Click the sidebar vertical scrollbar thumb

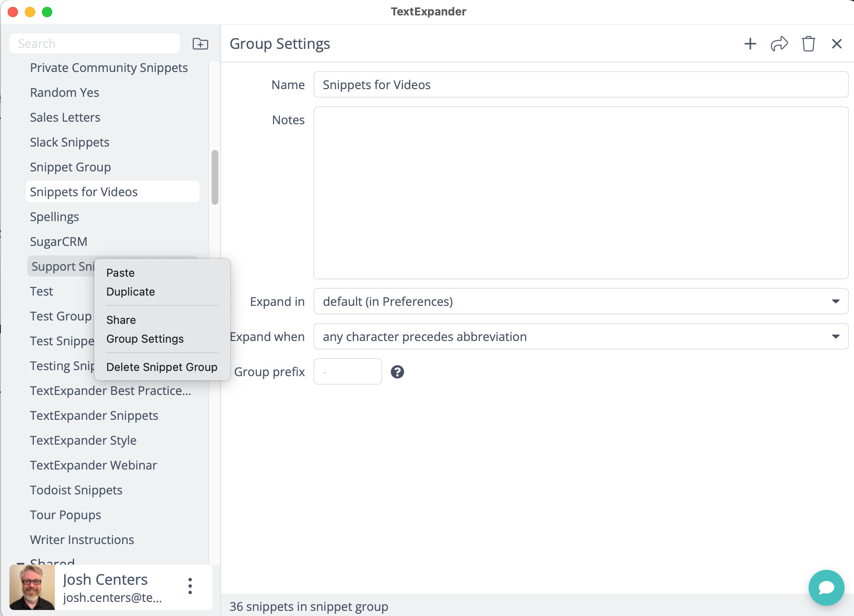click(215, 177)
